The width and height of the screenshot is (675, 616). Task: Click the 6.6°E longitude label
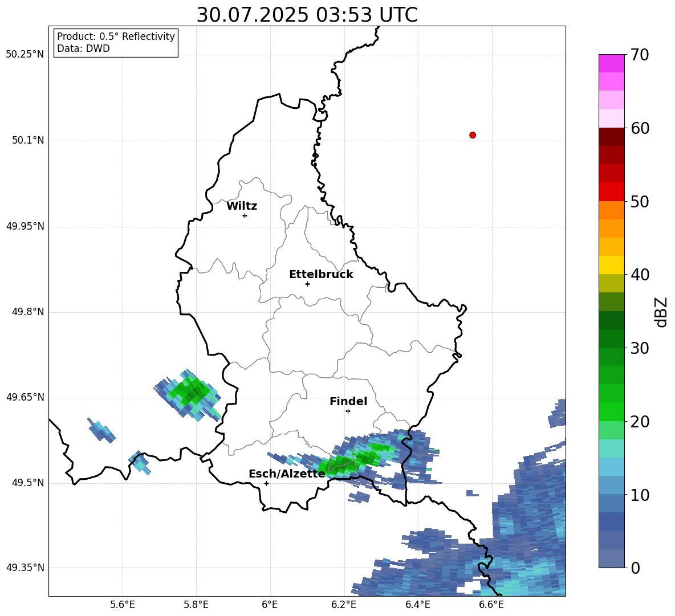point(491,605)
